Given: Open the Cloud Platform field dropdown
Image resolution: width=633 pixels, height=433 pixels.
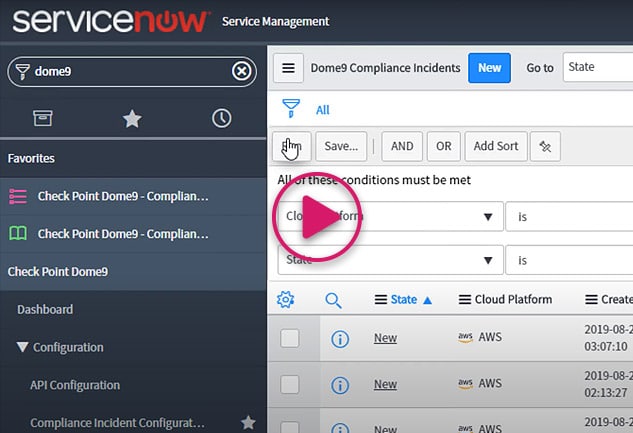Looking at the screenshot, I should tap(390, 217).
